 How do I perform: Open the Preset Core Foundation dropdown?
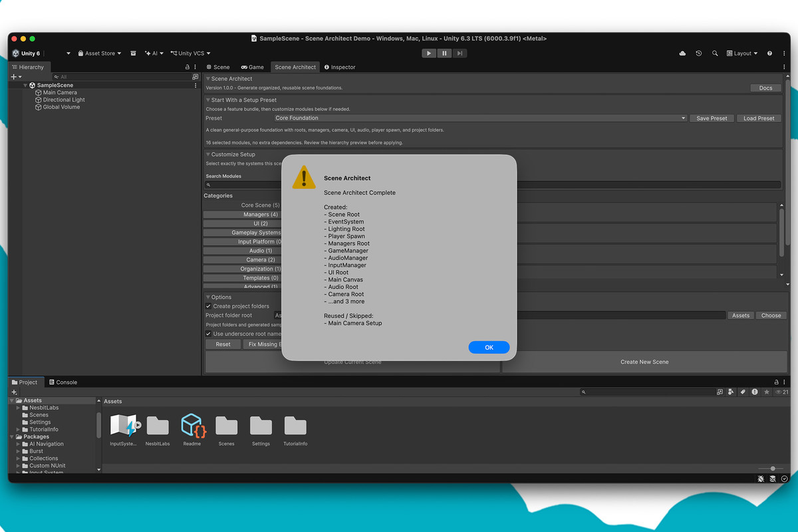(480, 118)
